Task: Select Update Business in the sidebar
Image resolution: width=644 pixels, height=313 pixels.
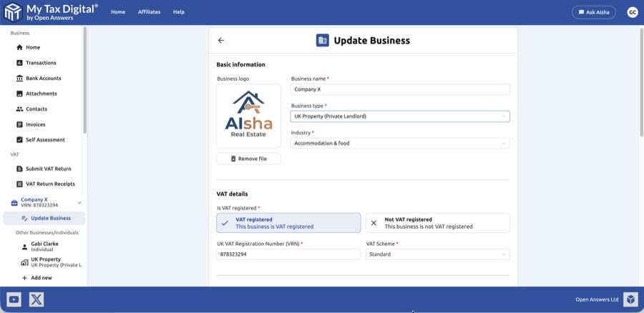Action: pyautogui.click(x=44, y=218)
